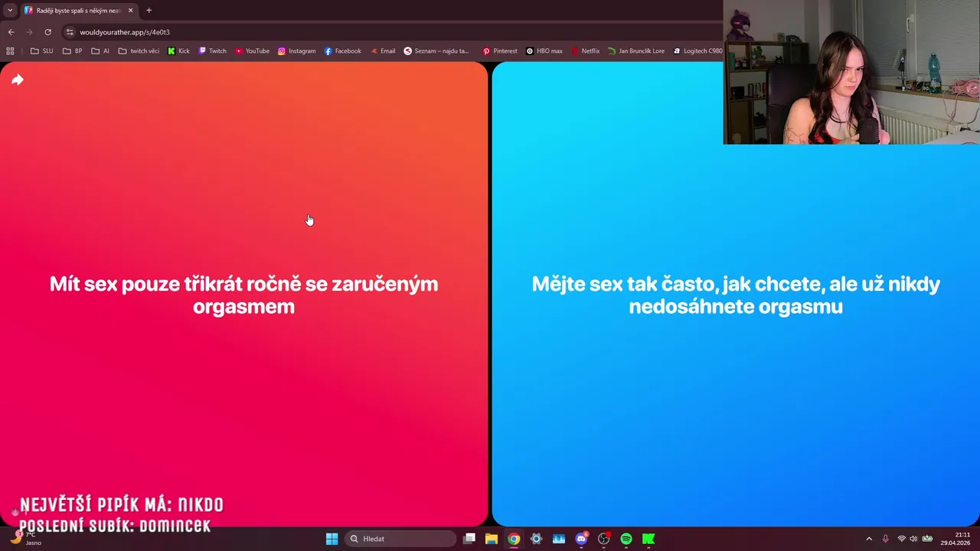This screenshot has height=551, width=980.
Task: Open the Jan Brunclik Lore bookmark
Action: click(635, 51)
